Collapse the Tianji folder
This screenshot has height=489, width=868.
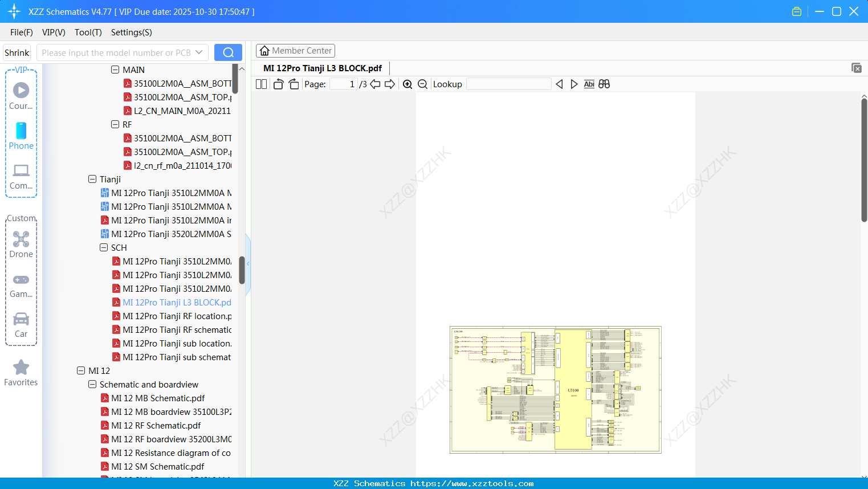(92, 179)
